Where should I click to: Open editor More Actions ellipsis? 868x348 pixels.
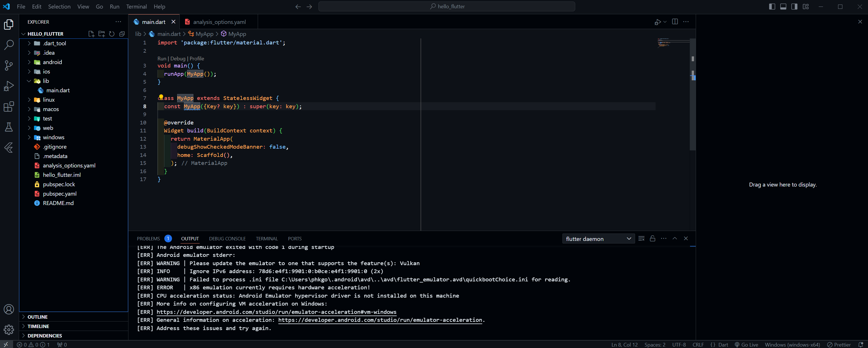[x=686, y=22]
